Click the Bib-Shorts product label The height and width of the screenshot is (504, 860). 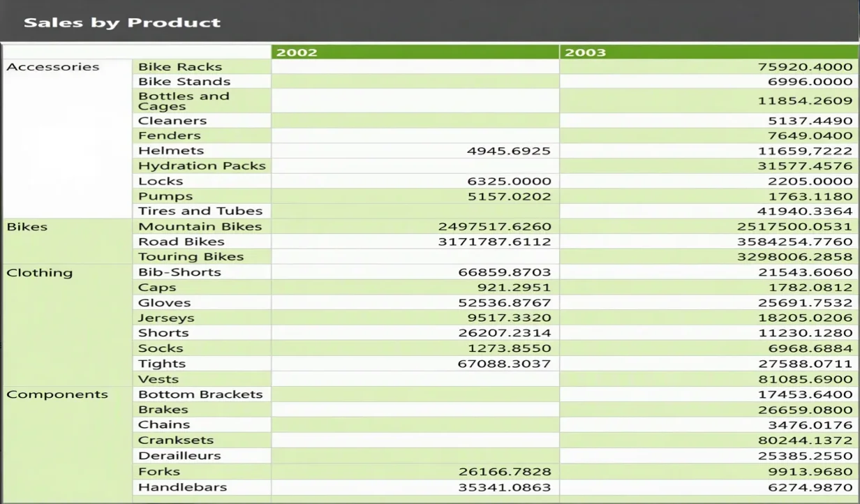[x=179, y=272]
